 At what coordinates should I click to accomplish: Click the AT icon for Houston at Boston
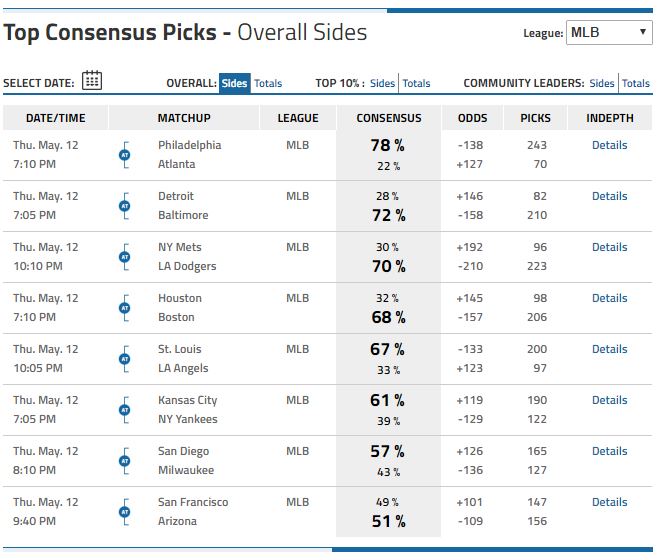click(125, 308)
